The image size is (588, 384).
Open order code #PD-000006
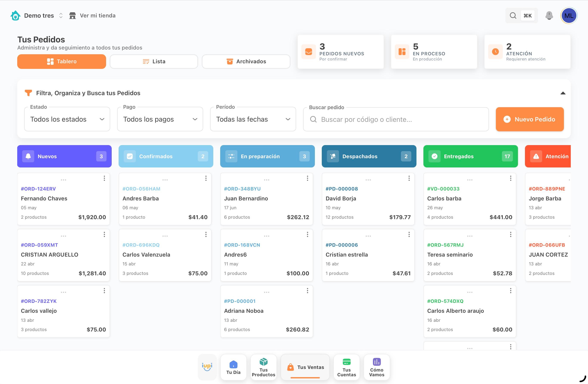coord(341,245)
